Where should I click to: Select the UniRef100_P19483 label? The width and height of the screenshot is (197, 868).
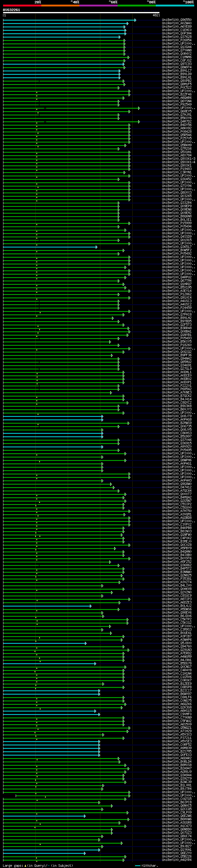pos(177,169)
